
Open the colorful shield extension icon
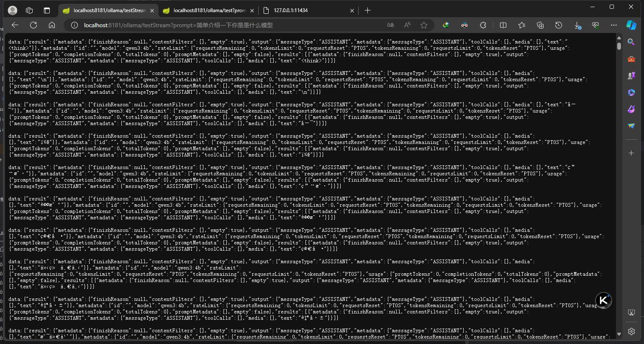point(446,25)
